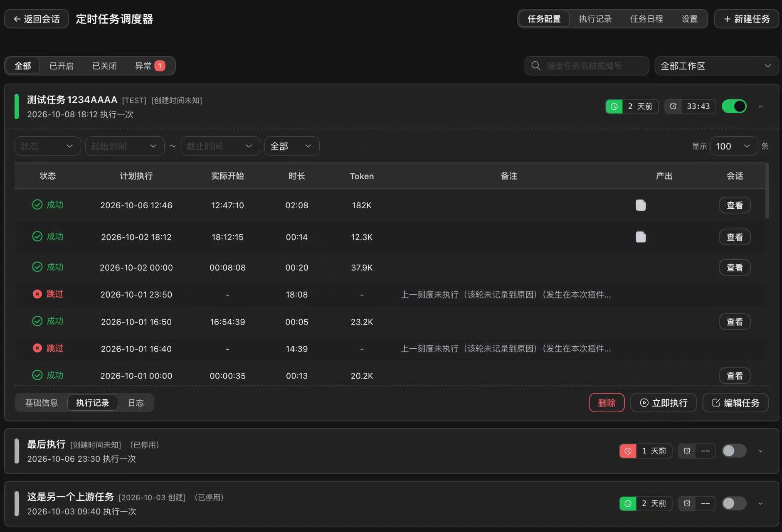Open 编辑任务 for this task
The height and width of the screenshot is (532, 782).
pyautogui.click(x=735, y=403)
